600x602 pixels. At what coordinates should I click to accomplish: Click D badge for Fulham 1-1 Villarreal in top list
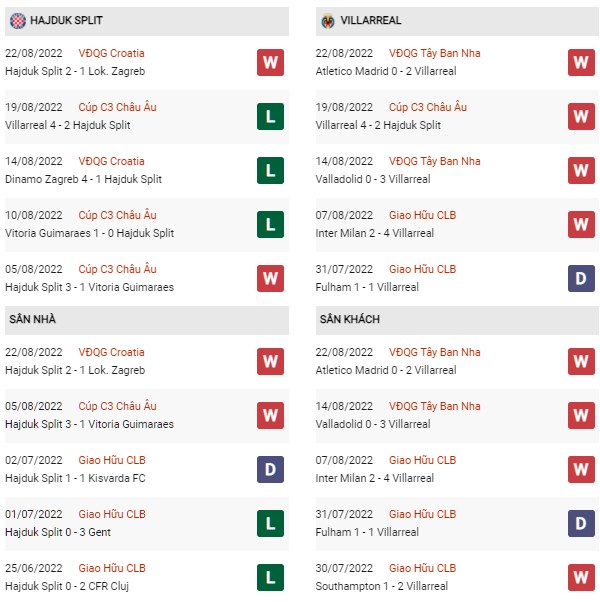pos(581,278)
